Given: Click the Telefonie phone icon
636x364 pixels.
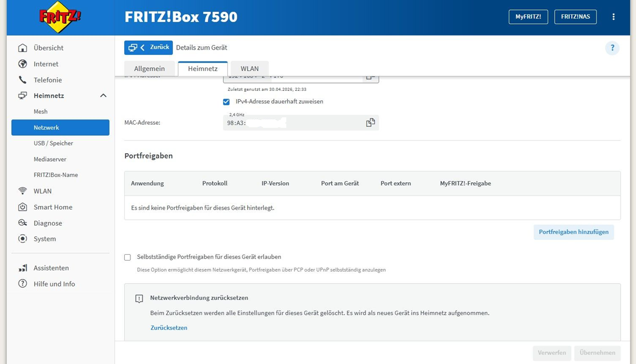Looking at the screenshot, I should 23,80.
